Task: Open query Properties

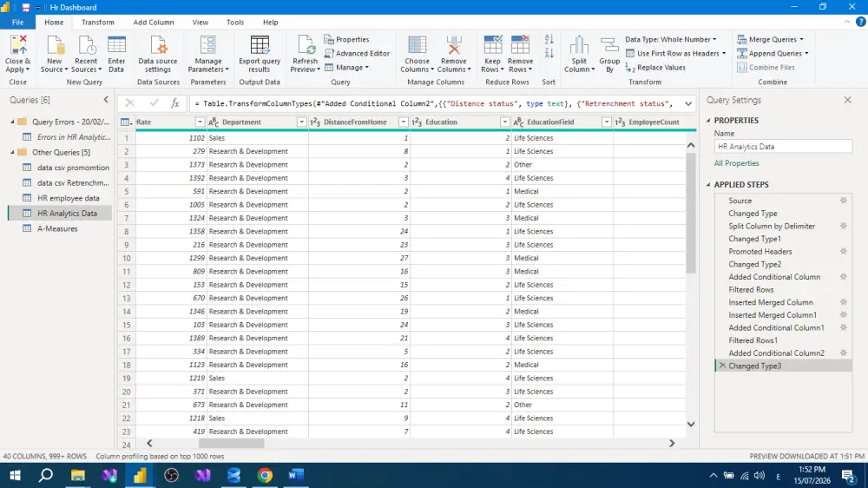Action: click(x=346, y=39)
